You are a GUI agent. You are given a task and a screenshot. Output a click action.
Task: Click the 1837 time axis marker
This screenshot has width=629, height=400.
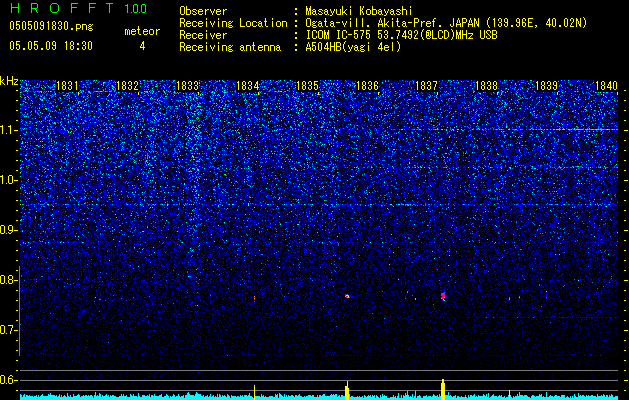tap(426, 85)
